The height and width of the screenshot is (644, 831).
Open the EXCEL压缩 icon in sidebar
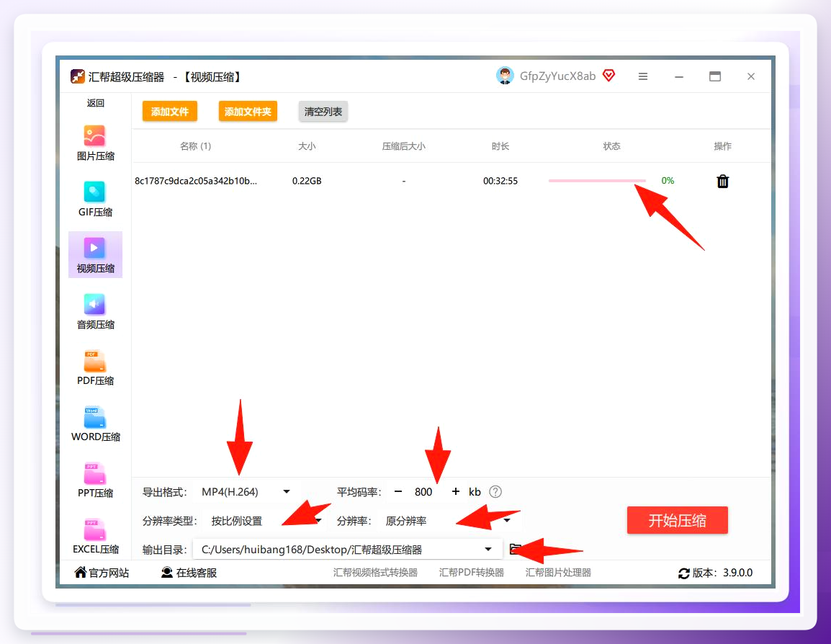point(95,529)
